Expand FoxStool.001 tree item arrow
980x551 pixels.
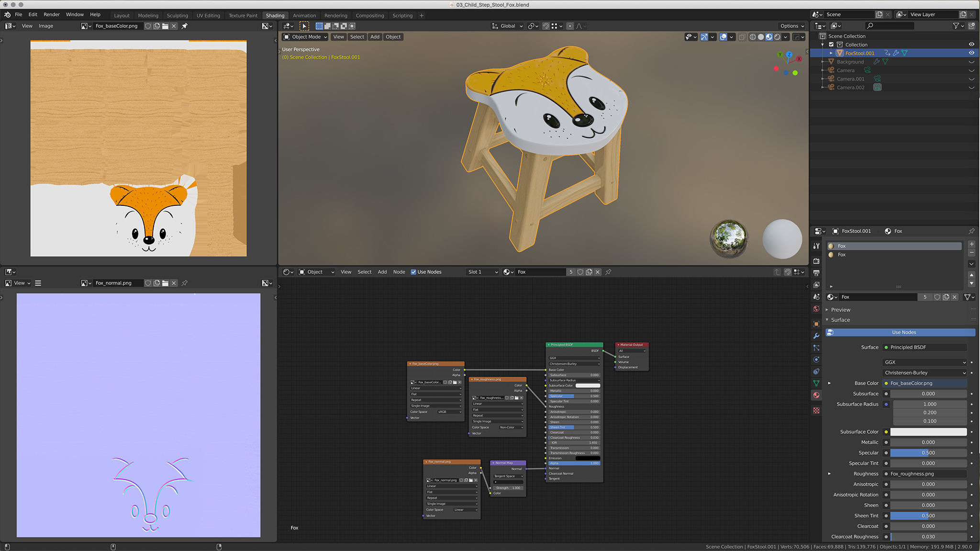tap(831, 53)
